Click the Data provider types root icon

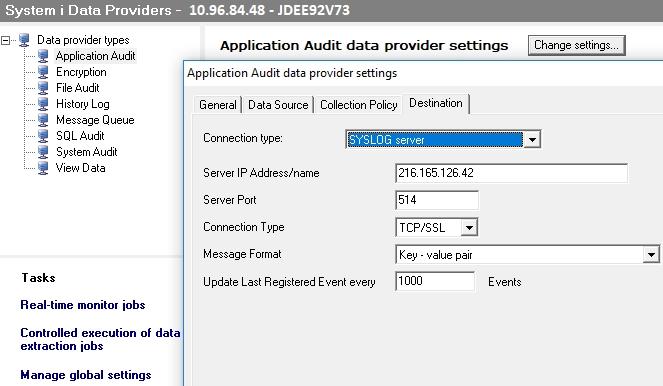(25, 40)
